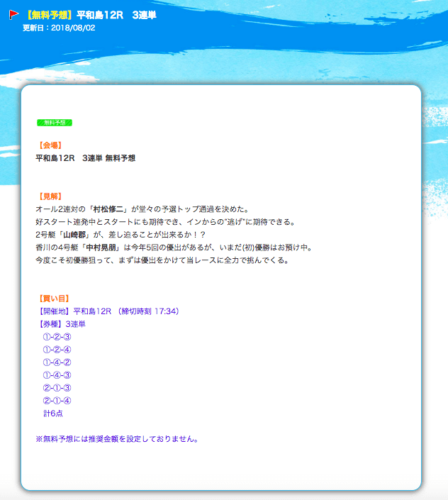Image resolution: width=448 pixels, height=500 pixels.
Task: Select the ①-②-④ bet combination
Action: tap(57, 350)
